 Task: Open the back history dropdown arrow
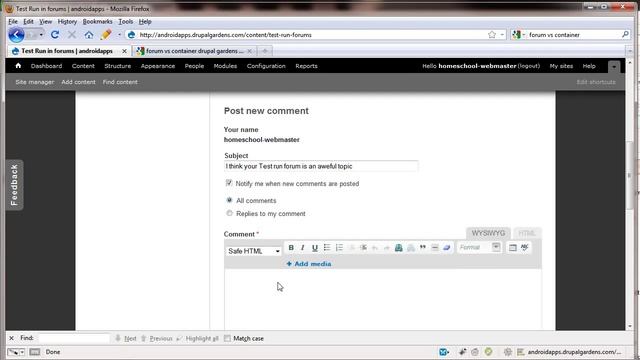coord(41,35)
